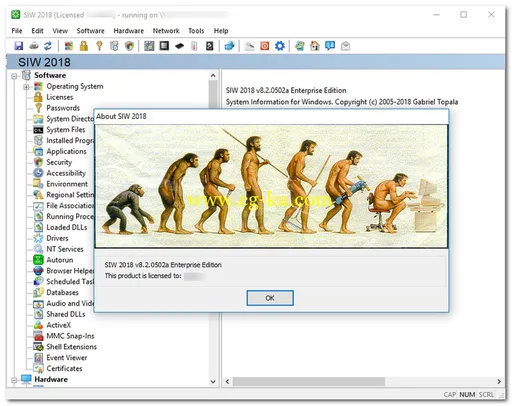The height and width of the screenshot is (406, 512).
Task: Click the installed programs toolbar icon
Action: [114, 46]
